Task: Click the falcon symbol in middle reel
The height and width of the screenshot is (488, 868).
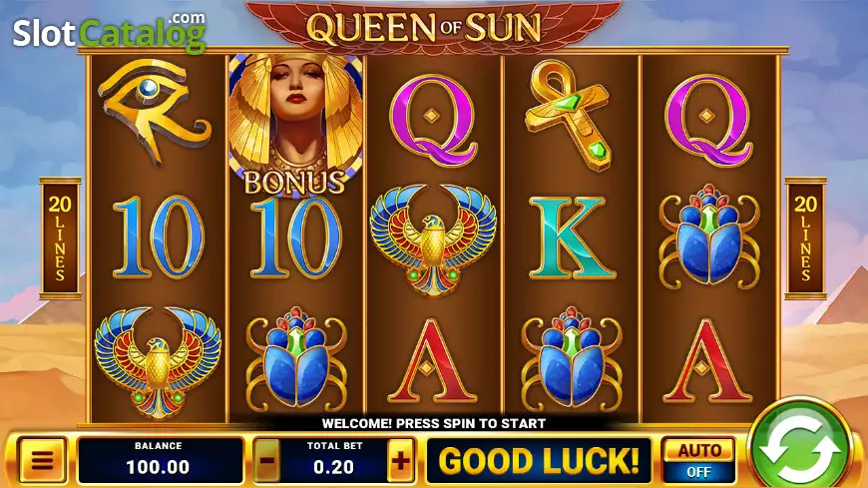Action: click(x=433, y=240)
